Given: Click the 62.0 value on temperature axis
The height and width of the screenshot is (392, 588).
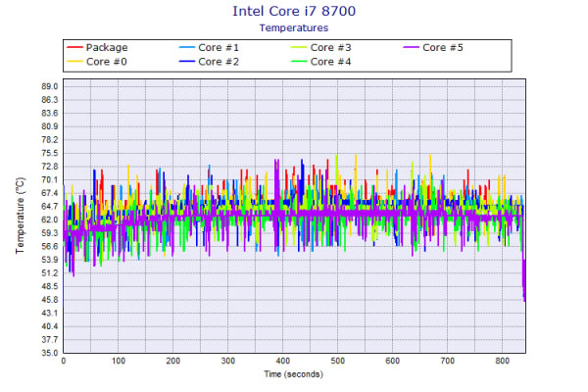Looking at the screenshot, I should click(50, 220).
